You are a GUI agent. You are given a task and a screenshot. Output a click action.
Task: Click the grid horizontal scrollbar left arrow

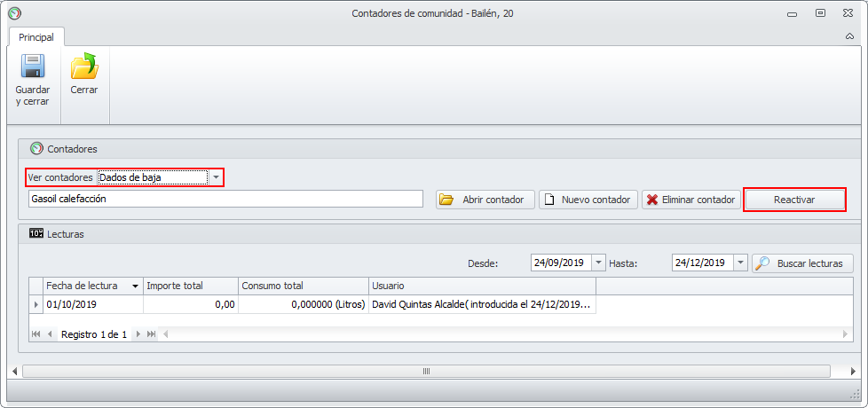pos(165,333)
